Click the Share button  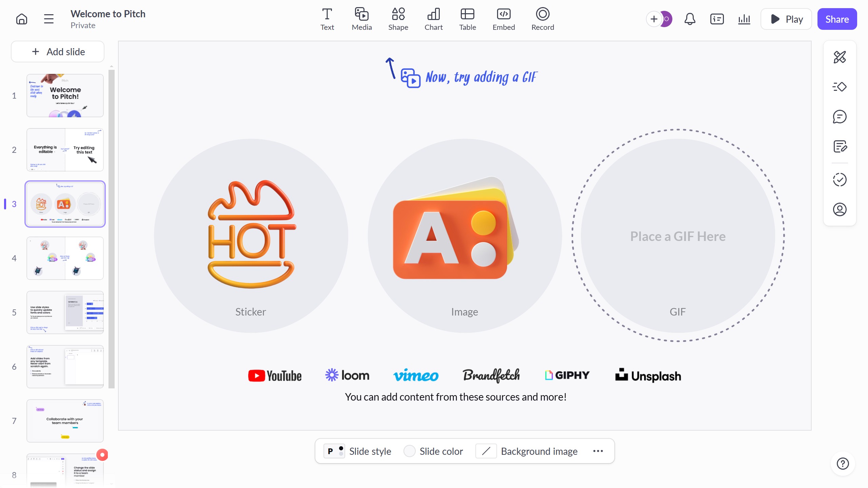837,19
